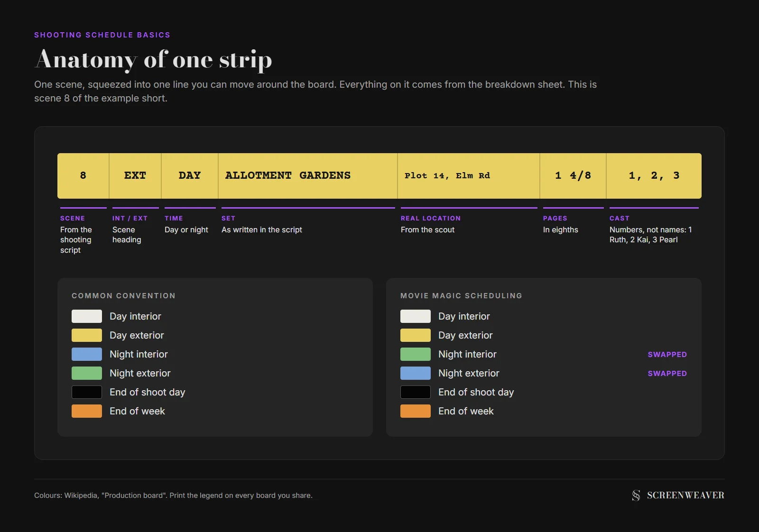Pick the green Night exterior swatch in Common Convention

coord(87,373)
